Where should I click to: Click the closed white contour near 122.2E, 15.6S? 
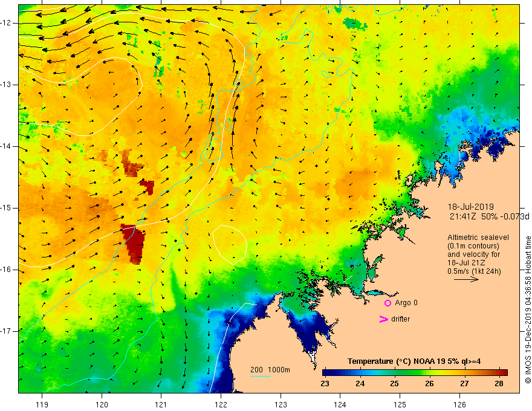click(230, 245)
